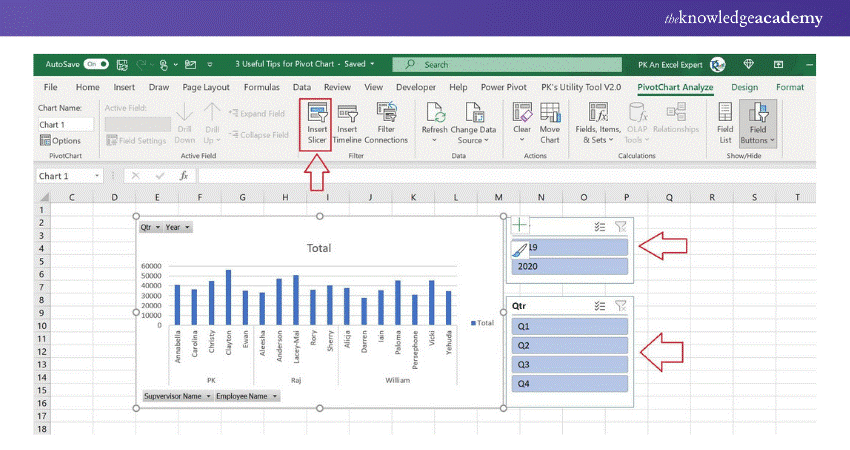Toggle the AutoSave switch

[x=97, y=64]
